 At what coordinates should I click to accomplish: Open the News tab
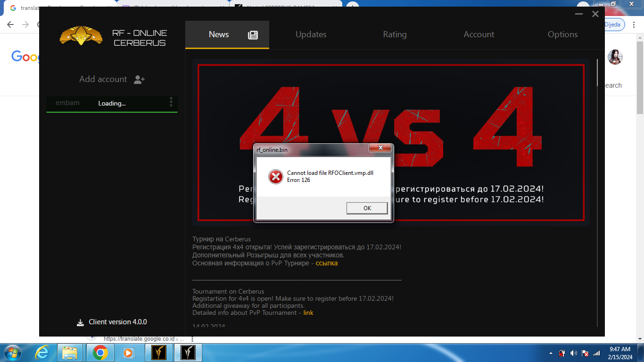(x=227, y=34)
